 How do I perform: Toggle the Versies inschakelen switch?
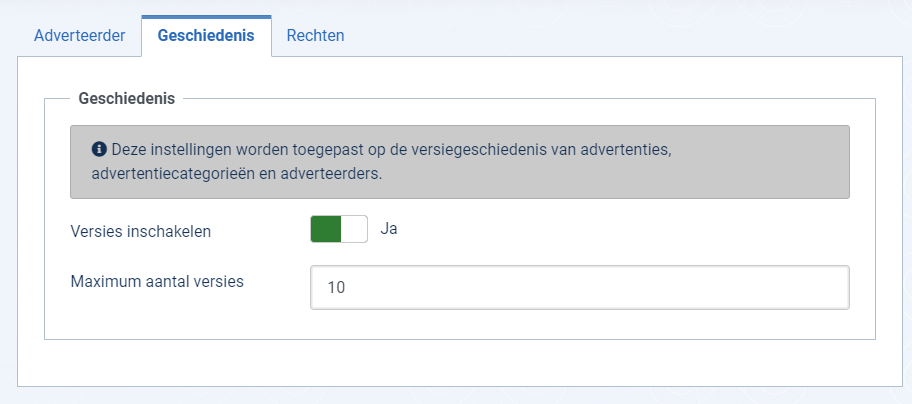339,229
